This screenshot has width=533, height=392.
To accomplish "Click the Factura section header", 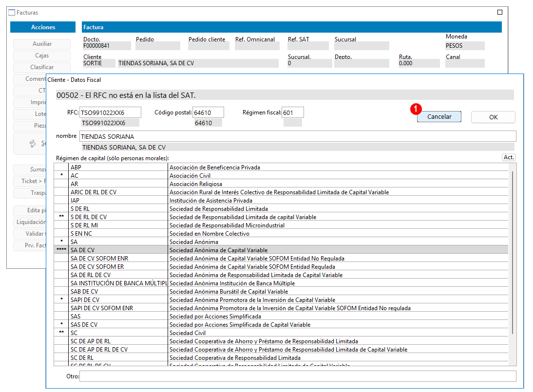I will pos(292,27).
